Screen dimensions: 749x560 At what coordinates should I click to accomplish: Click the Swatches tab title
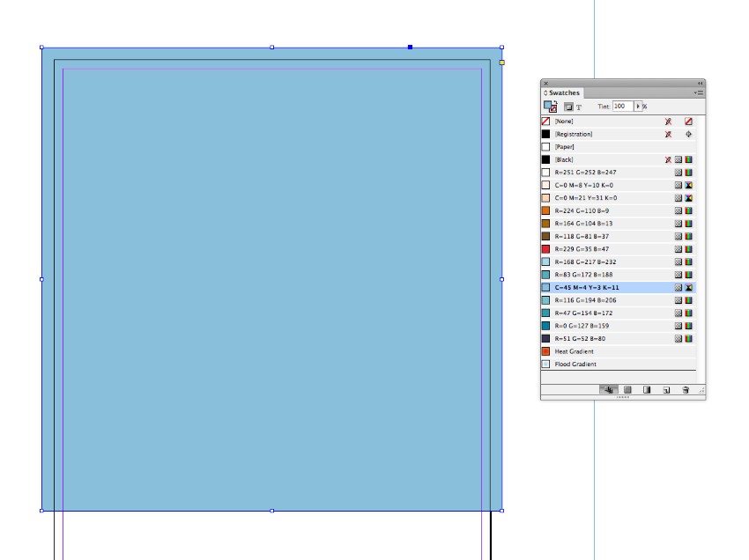[564, 92]
